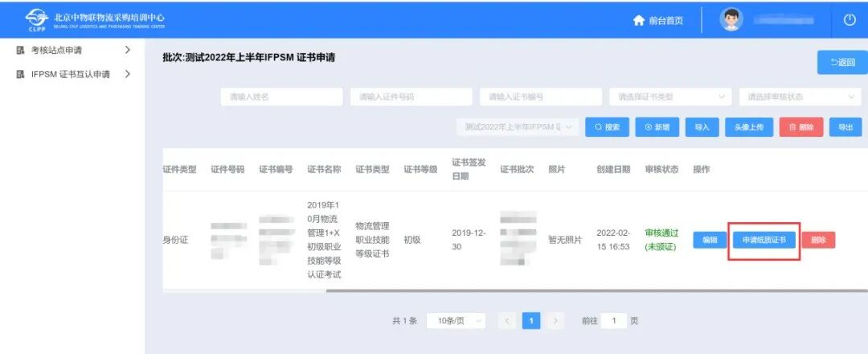
Task: Click the 物流管理职业技能等级证书 cell
Action: click(x=373, y=240)
